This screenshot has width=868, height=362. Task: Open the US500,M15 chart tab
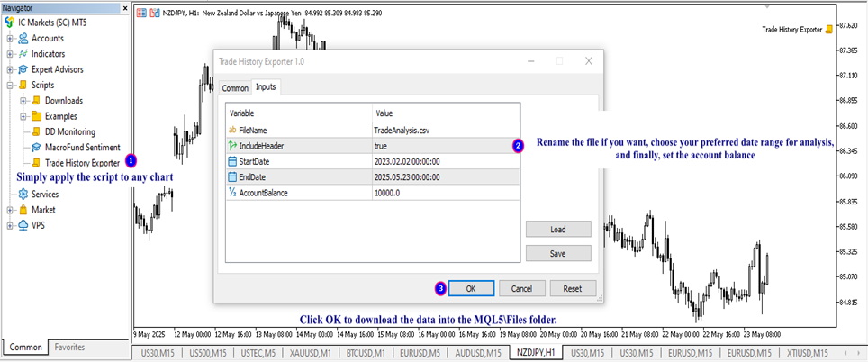coord(209,353)
